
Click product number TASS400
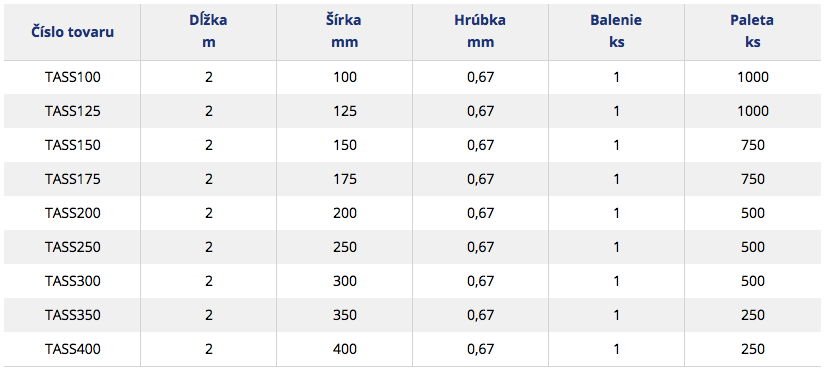72,349
